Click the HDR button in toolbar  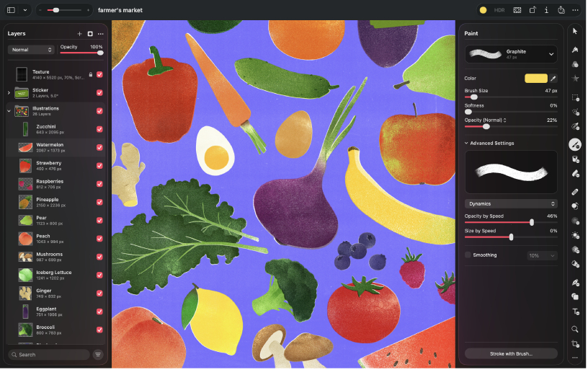coord(501,10)
